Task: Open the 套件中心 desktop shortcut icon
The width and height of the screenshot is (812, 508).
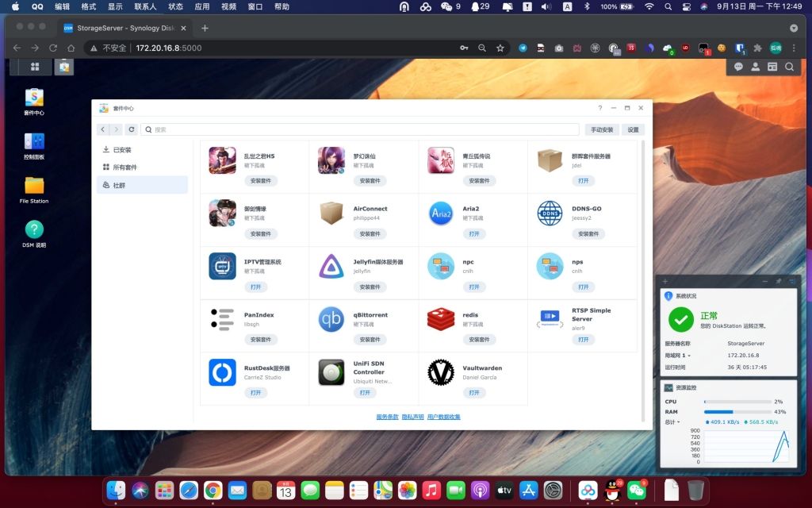Action: pyautogui.click(x=34, y=98)
